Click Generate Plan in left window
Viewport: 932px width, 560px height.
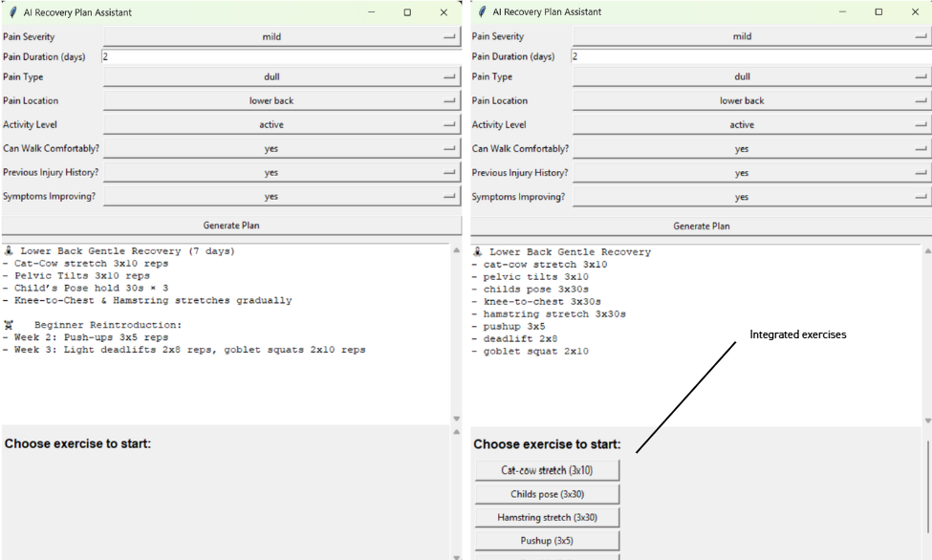(x=231, y=226)
